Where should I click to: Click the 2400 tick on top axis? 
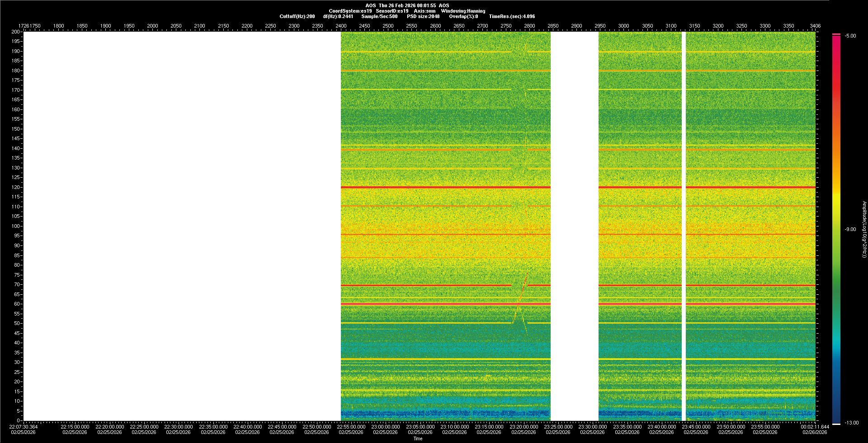tap(341, 26)
